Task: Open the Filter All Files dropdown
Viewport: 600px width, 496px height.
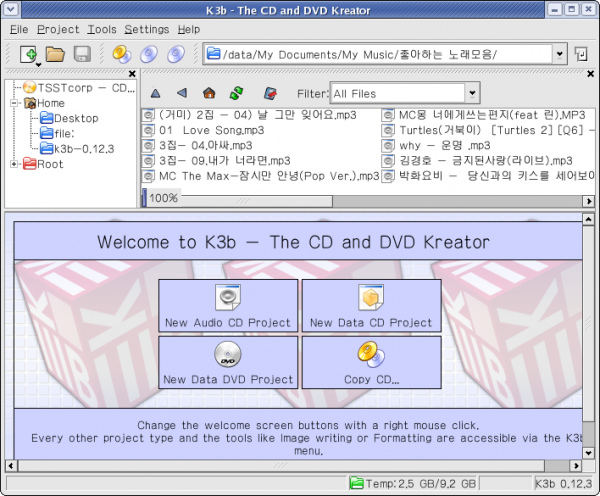Action: coord(472,93)
